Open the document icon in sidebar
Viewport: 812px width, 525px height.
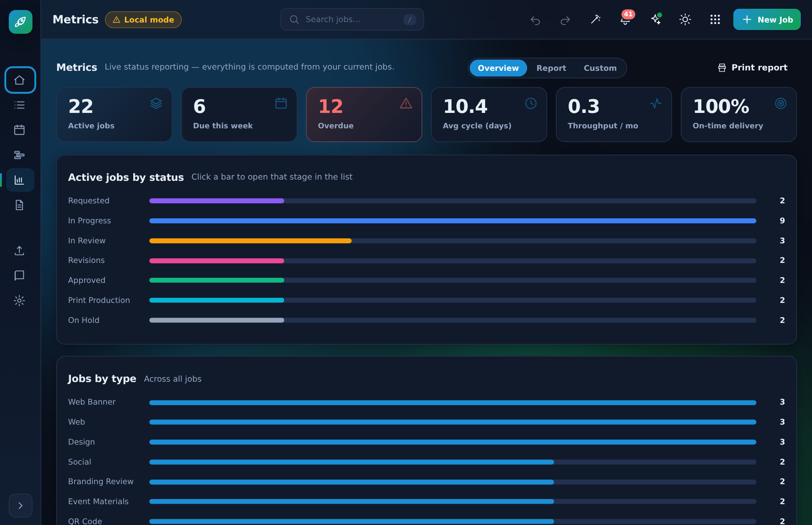pos(20,205)
